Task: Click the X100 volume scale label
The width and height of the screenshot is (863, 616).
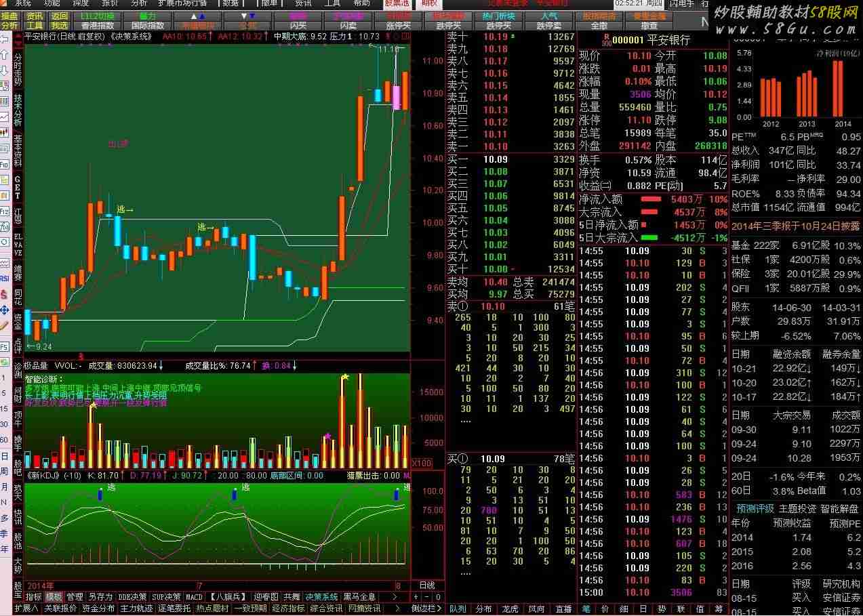Action: tap(423, 463)
